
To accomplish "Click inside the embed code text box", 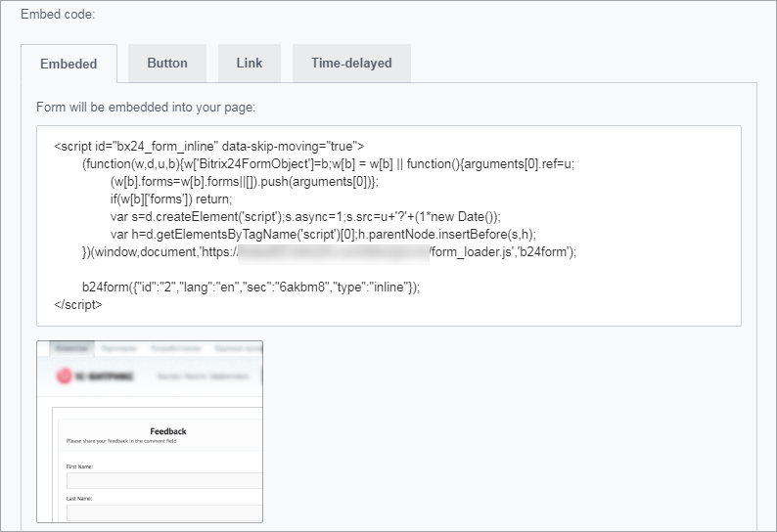I will (x=388, y=226).
